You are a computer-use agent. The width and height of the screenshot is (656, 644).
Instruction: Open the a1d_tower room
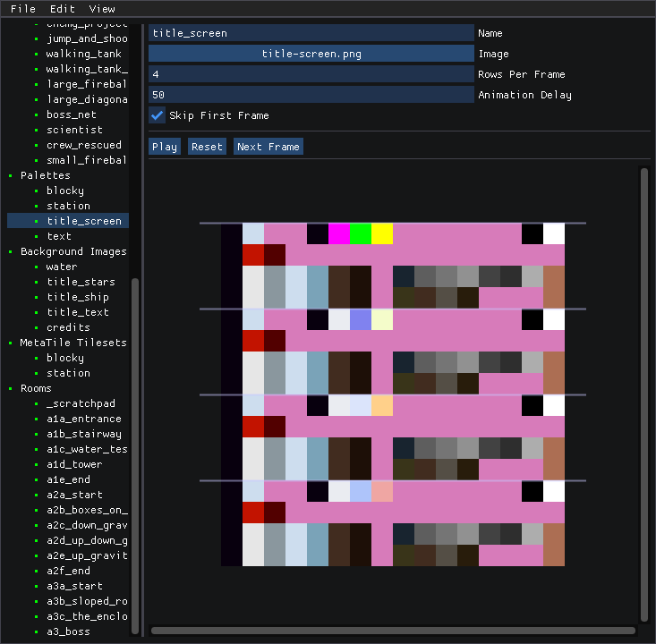(x=74, y=464)
